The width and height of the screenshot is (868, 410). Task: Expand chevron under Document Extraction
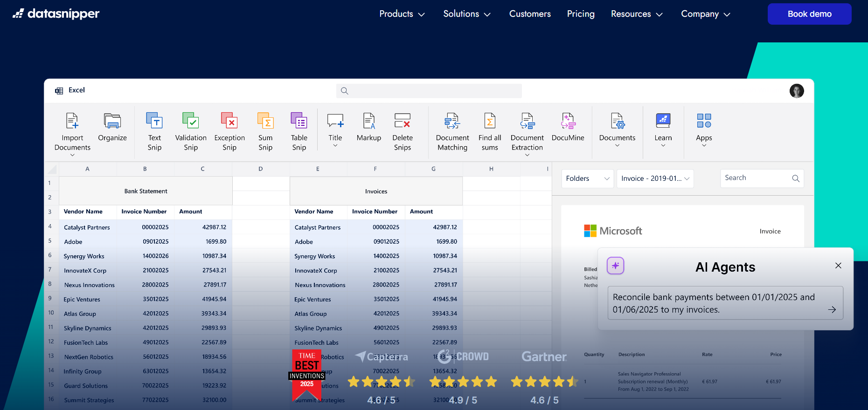click(x=527, y=155)
